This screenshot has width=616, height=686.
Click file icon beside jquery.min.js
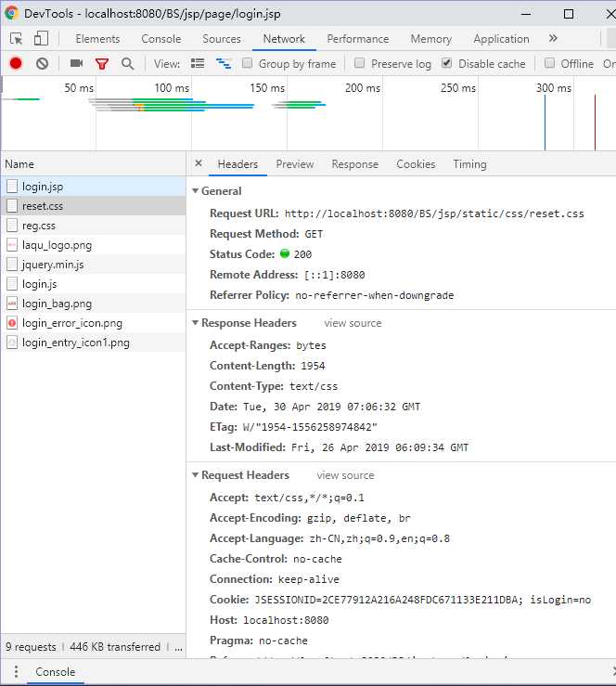12,265
